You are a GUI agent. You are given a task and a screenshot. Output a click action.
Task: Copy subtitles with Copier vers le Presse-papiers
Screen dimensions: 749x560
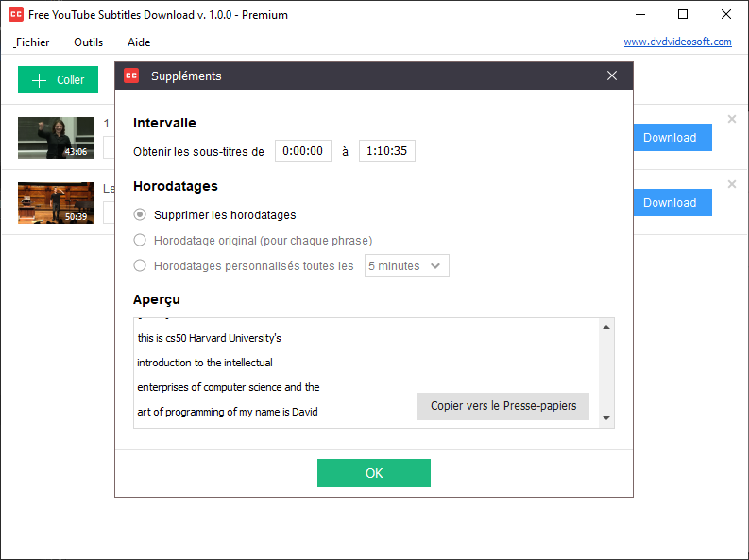[x=503, y=406]
